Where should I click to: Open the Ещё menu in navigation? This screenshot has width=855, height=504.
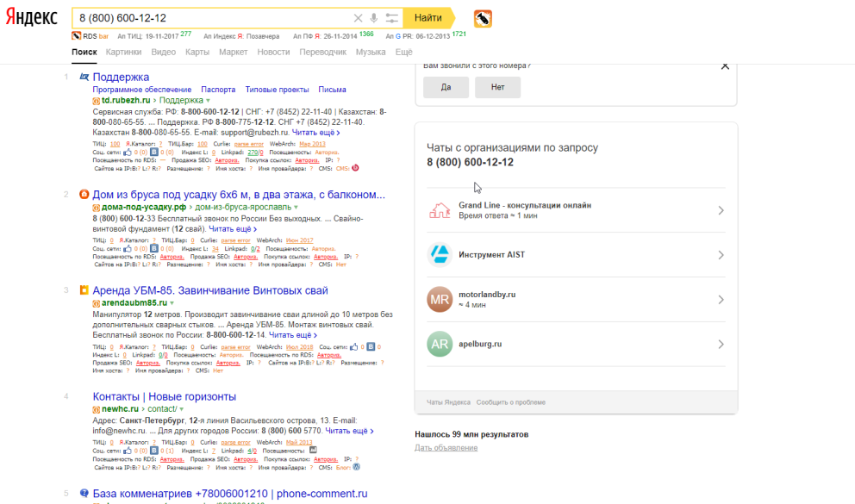pos(403,52)
